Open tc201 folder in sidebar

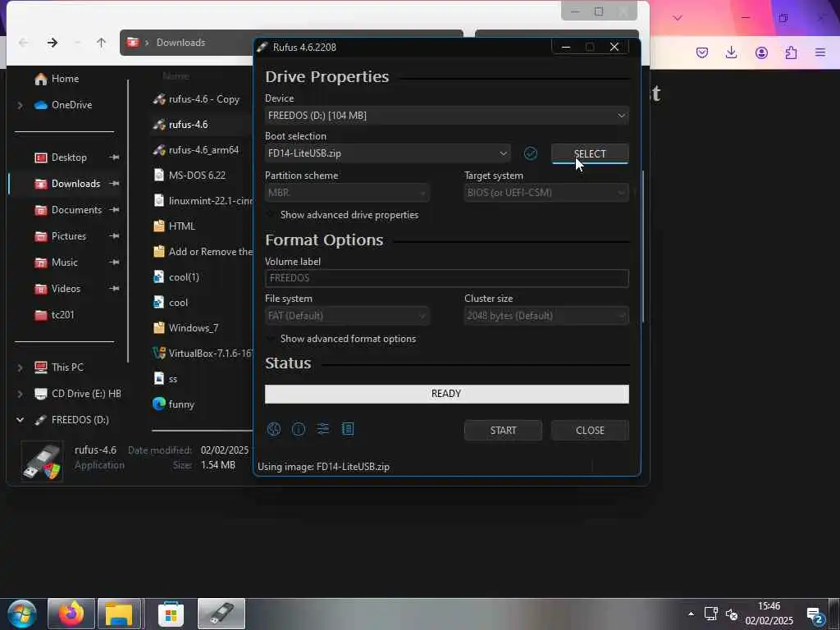point(54,315)
